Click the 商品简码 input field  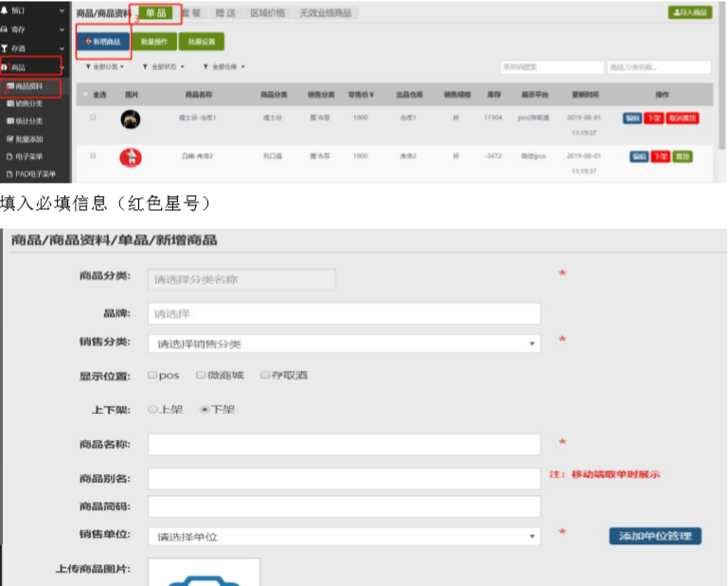pos(344,506)
